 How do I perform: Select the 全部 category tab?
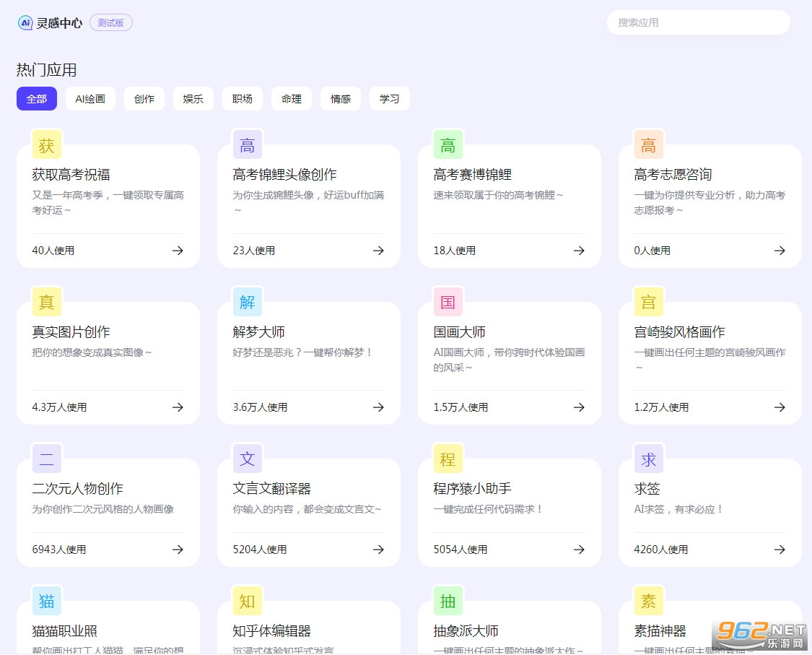click(37, 98)
